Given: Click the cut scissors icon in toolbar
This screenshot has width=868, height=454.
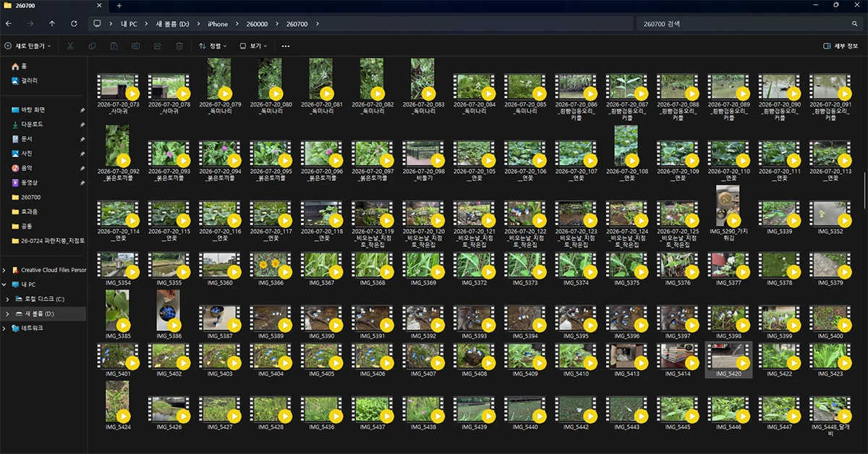Looking at the screenshot, I should (70, 46).
